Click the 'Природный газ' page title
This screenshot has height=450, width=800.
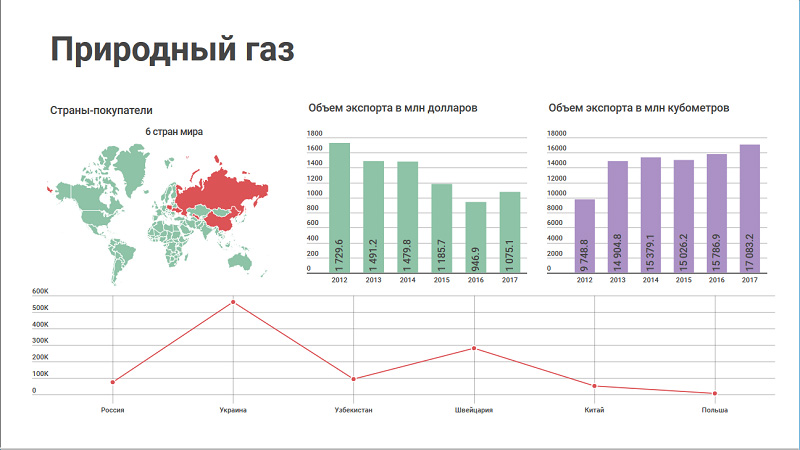pos(173,50)
